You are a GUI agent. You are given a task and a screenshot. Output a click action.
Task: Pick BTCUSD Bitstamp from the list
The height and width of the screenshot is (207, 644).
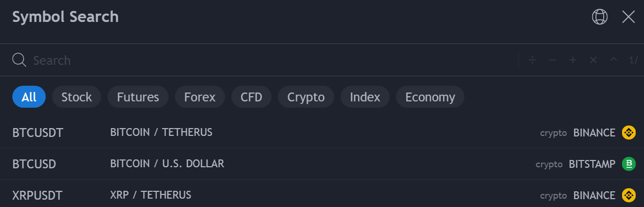pyautogui.click(x=322, y=164)
